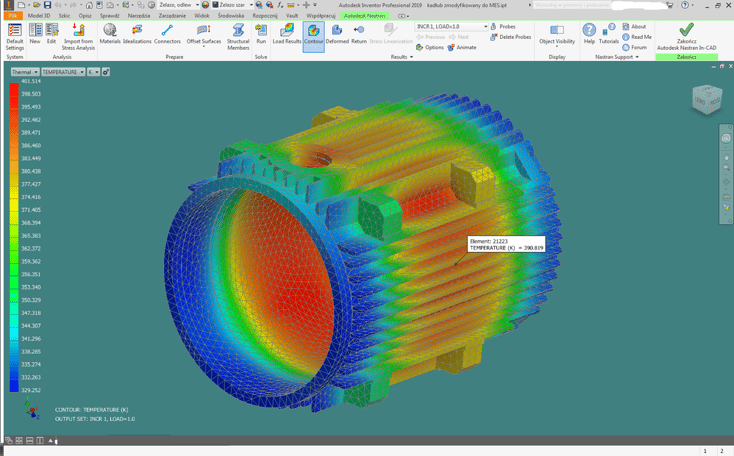This screenshot has height=456, width=734.
Task: Click the Return results button
Action: [359, 34]
